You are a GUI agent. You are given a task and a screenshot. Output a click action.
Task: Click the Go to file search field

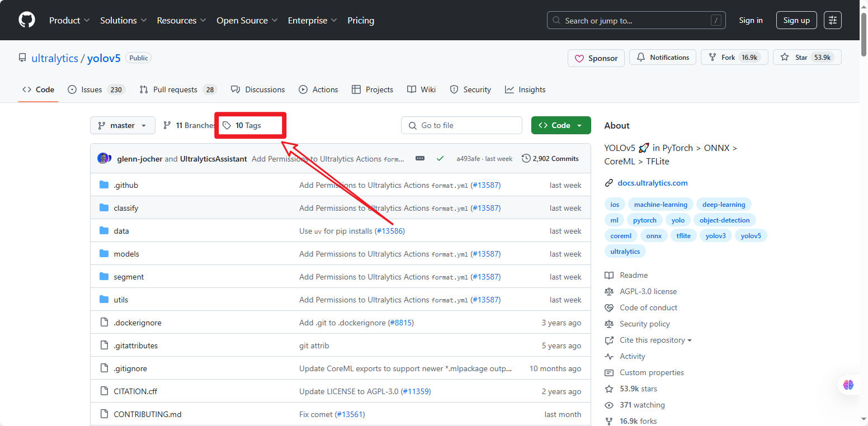461,125
